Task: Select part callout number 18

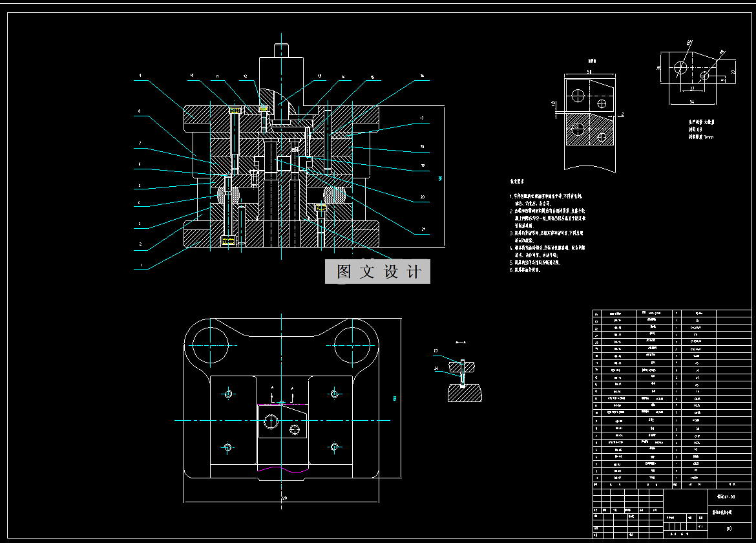Action: point(422,146)
